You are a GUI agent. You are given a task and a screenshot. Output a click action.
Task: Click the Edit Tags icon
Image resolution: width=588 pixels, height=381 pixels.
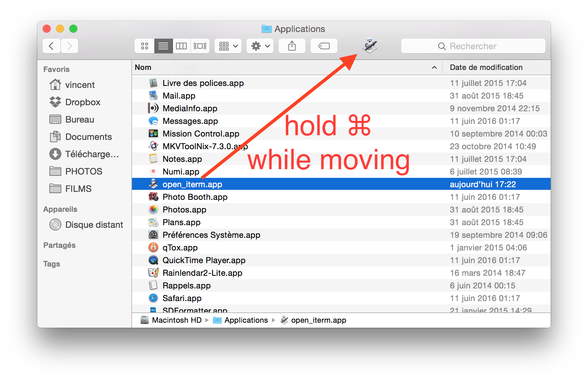(323, 46)
